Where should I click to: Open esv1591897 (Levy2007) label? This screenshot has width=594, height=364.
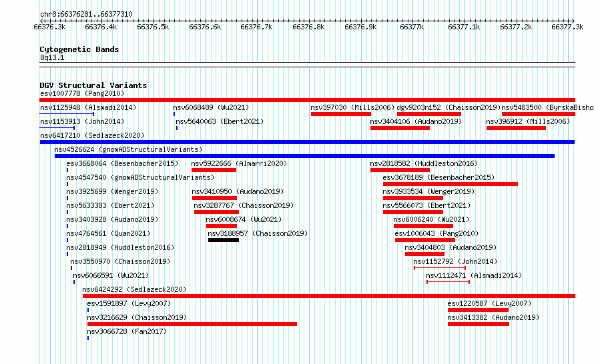coord(129,303)
